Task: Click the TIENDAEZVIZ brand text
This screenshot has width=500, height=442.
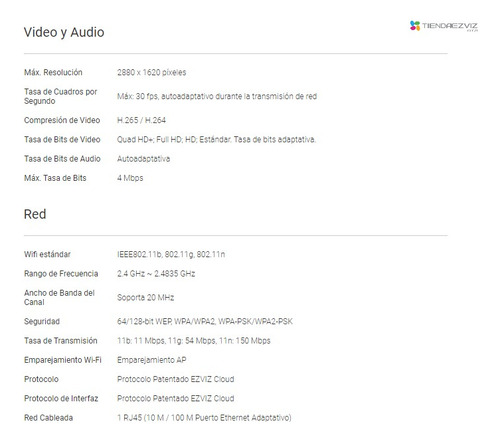Action: point(450,26)
